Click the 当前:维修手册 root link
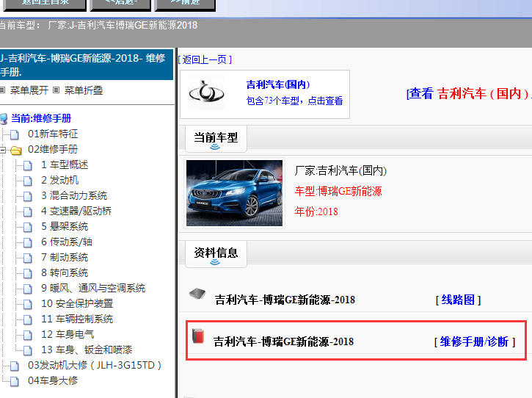This screenshot has height=398, width=532. 41,118
